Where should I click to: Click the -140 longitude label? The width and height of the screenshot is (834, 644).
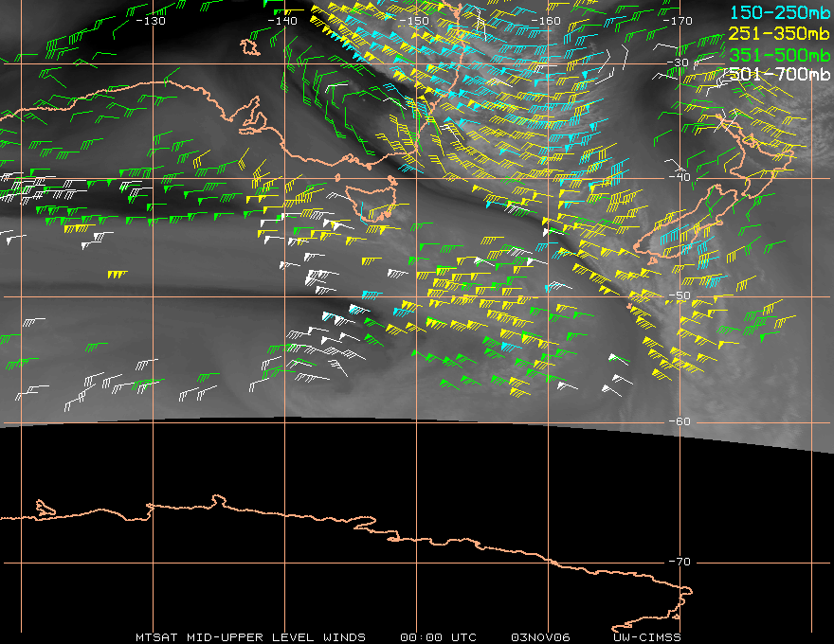coord(282,21)
